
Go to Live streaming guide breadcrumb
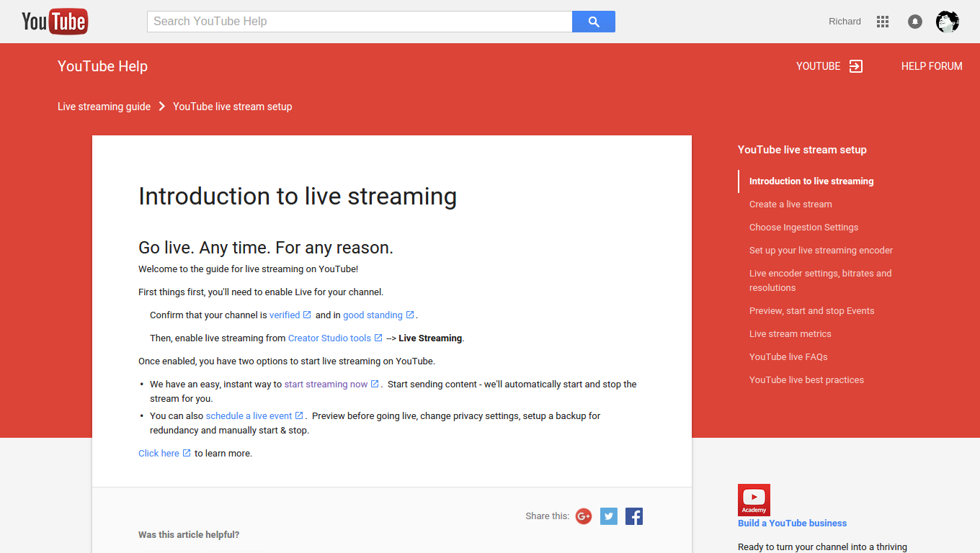[x=104, y=107]
